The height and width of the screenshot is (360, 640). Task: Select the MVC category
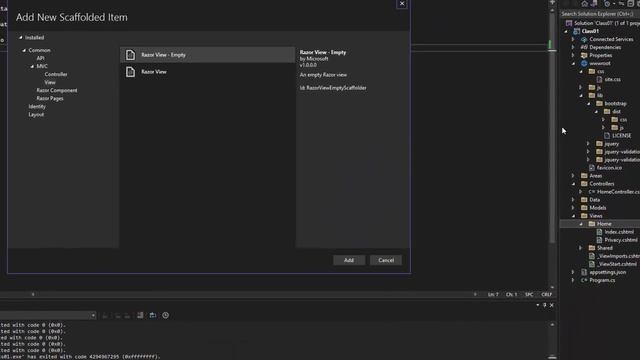[42, 66]
